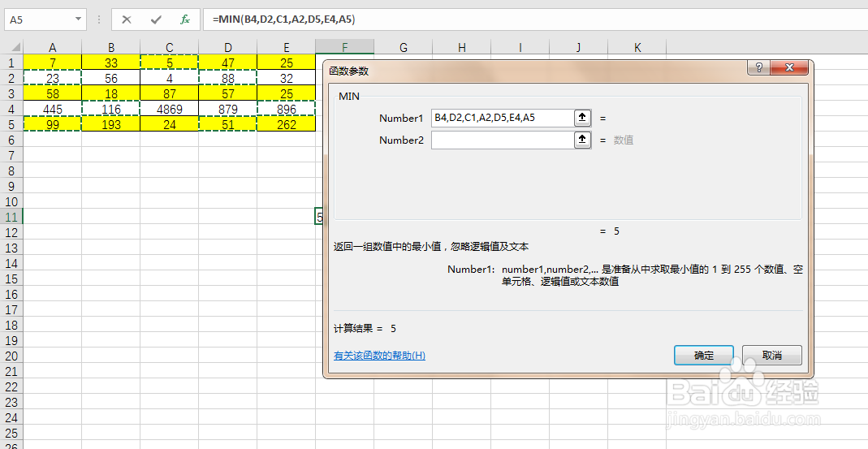This screenshot has width=868, height=449.
Task: Cancel the formula entry with X icon
Action: tap(126, 19)
